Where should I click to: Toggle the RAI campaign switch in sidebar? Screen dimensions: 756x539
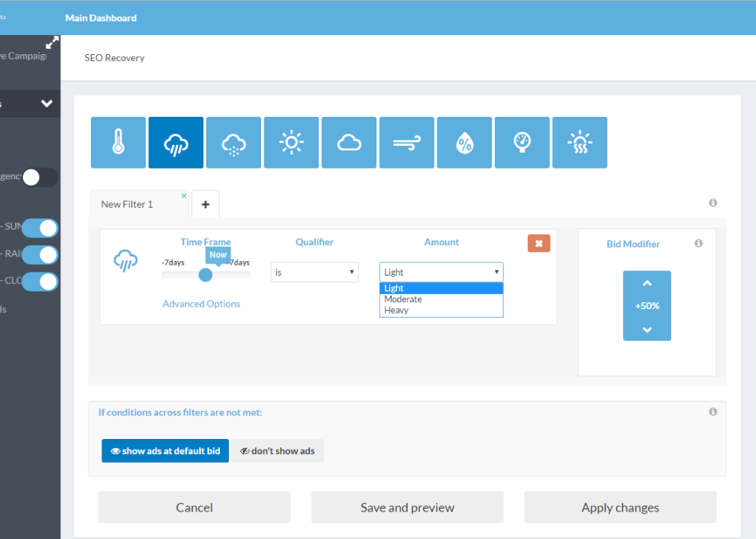coord(40,254)
